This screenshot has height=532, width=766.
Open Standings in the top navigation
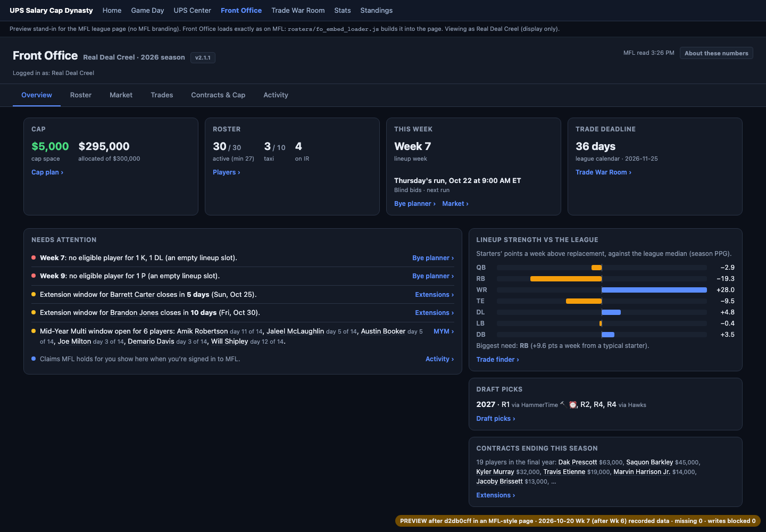[x=376, y=10]
